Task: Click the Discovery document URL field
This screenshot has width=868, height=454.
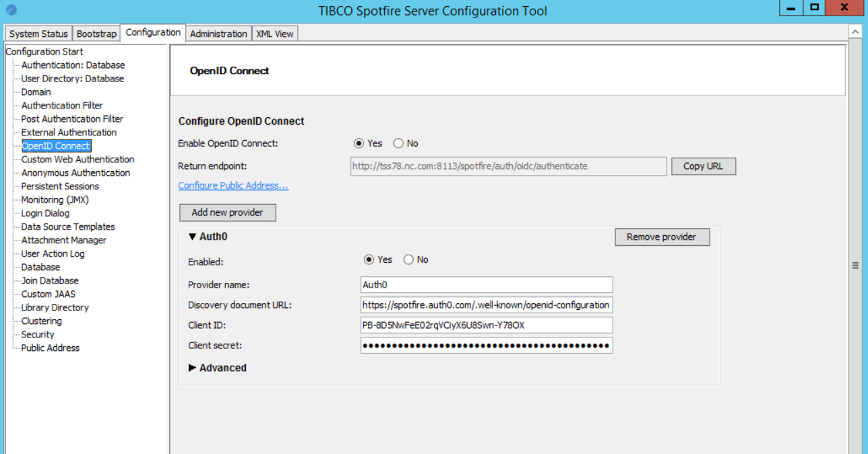Action: tap(487, 305)
